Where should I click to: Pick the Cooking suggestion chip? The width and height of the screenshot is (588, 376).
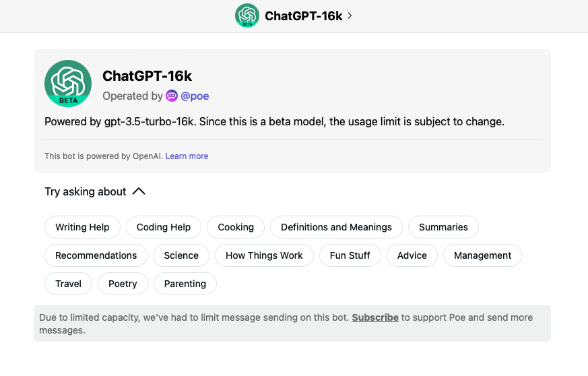(236, 227)
